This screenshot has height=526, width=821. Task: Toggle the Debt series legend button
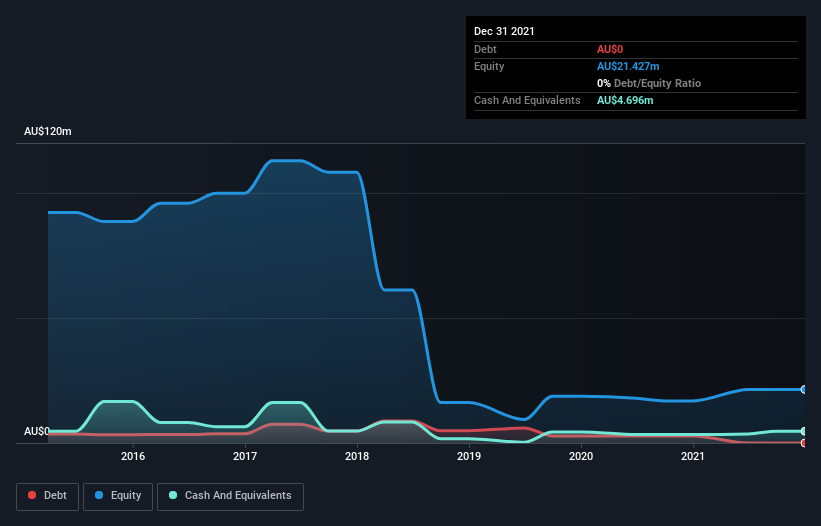[48, 496]
